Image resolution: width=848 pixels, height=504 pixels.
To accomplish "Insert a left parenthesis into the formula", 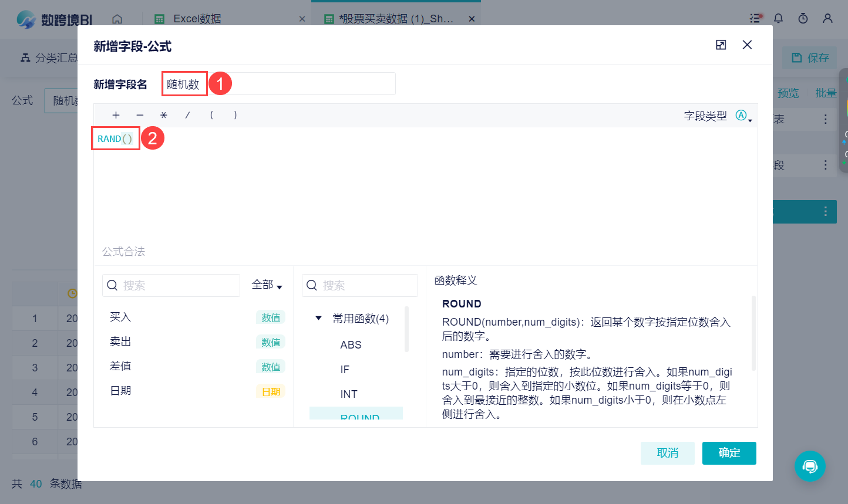I will (x=211, y=115).
